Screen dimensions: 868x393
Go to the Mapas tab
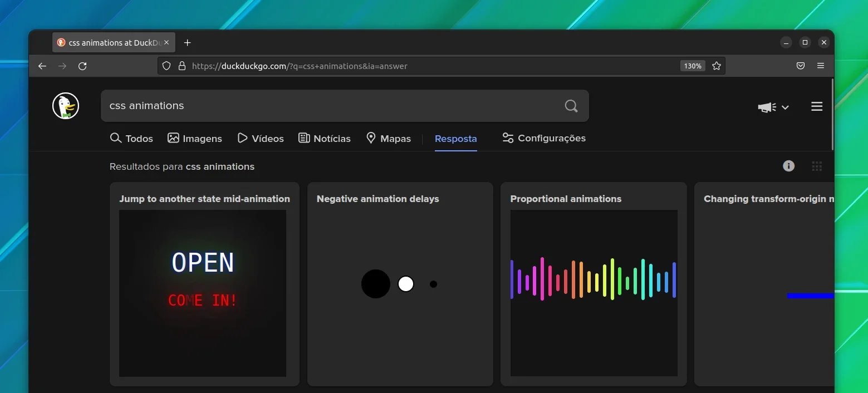[x=389, y=138]
